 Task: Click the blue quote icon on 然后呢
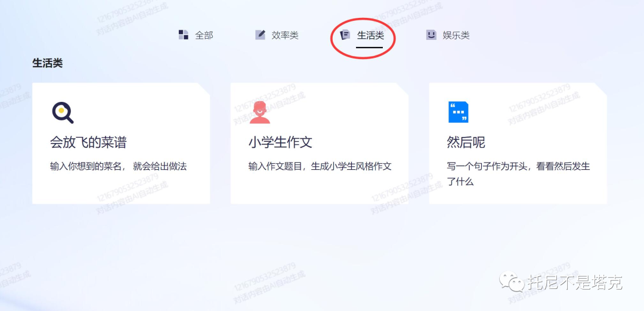pyautogui.click(x=458, y=112)
